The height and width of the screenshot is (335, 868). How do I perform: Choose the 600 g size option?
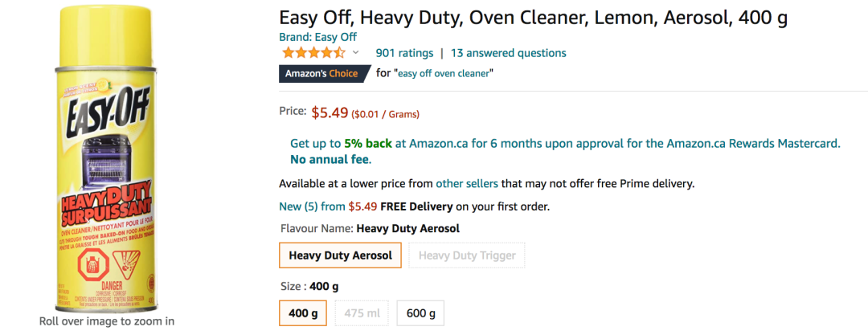[x=420, y=313]
